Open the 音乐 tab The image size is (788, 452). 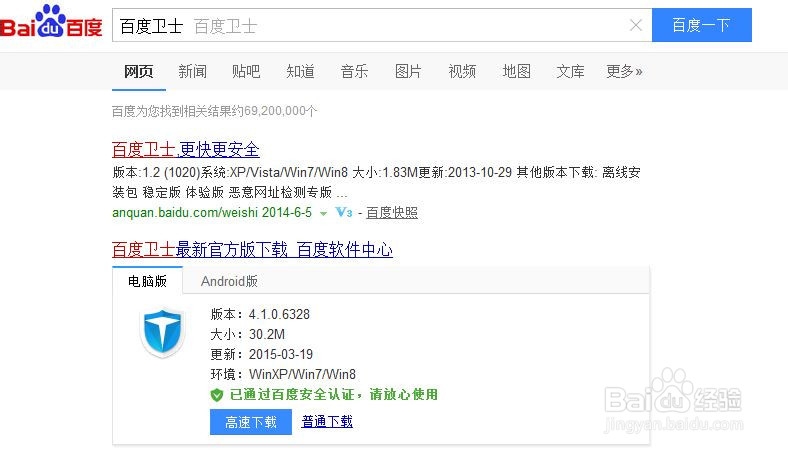click(354, 71)
